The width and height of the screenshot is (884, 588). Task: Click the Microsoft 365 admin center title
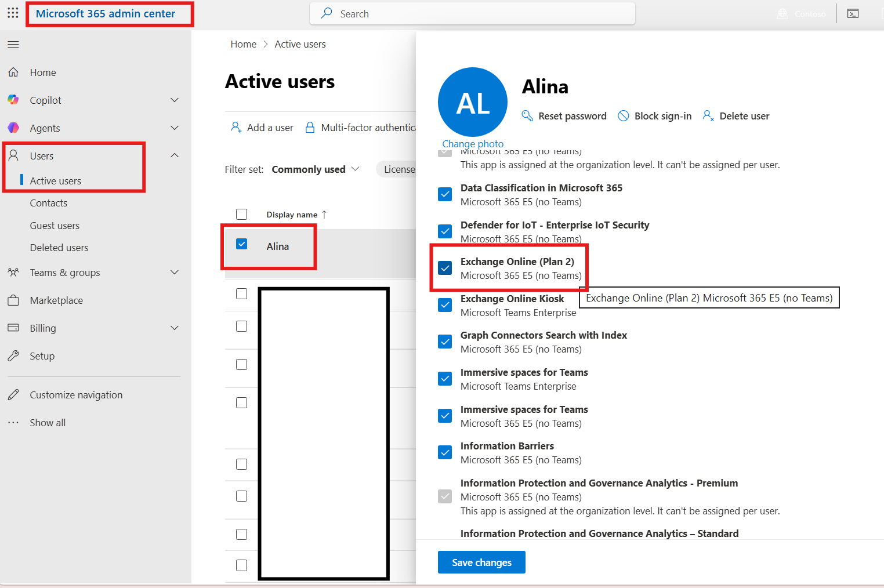[x=106, y=13]
